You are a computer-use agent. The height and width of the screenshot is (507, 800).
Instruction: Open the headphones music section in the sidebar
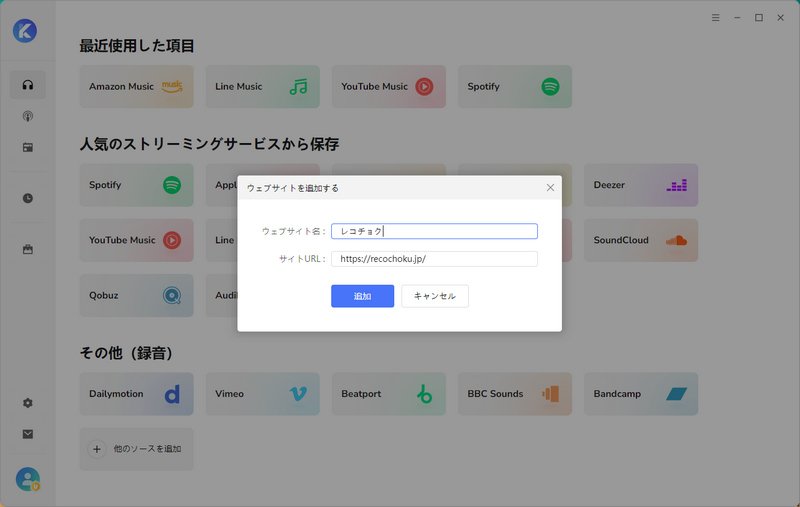(28, 85)
